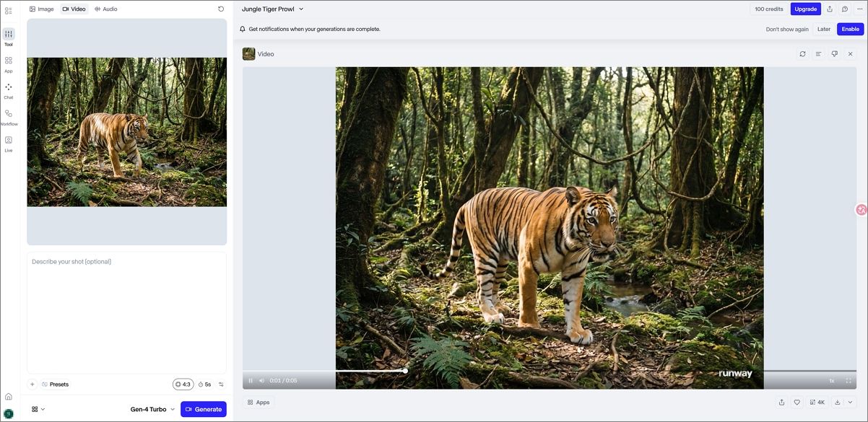
Task: Enter fullscreen on the video player
Action: (x=849, y=381)
